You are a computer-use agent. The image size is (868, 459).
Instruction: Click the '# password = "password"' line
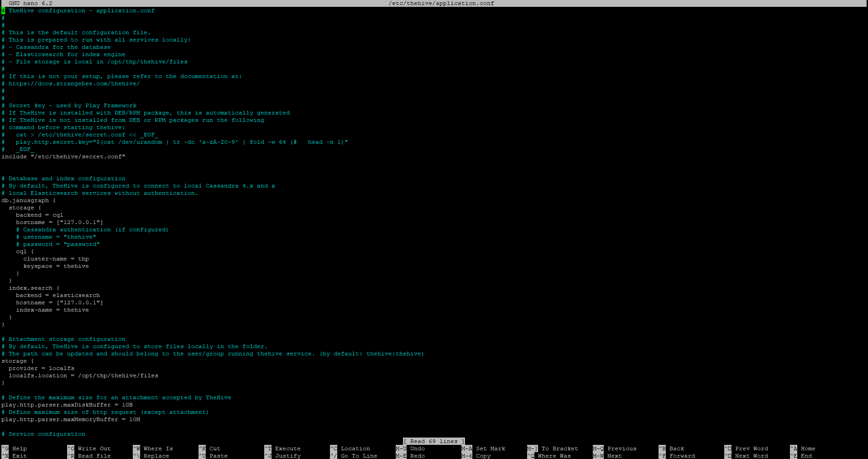point(58,244)
